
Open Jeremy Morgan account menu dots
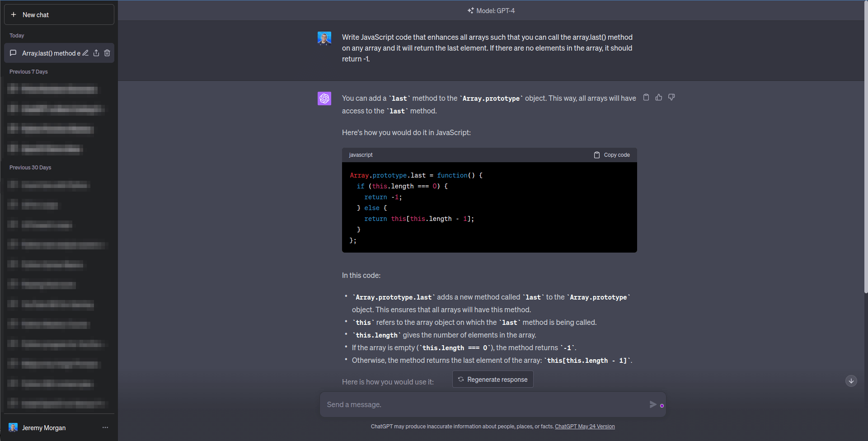pyautogui.click(x=105, y=427)
